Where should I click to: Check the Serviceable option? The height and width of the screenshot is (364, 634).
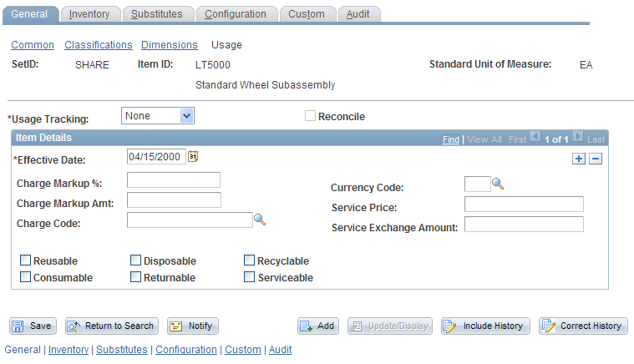pyautogui.click(x=249, y=276)
